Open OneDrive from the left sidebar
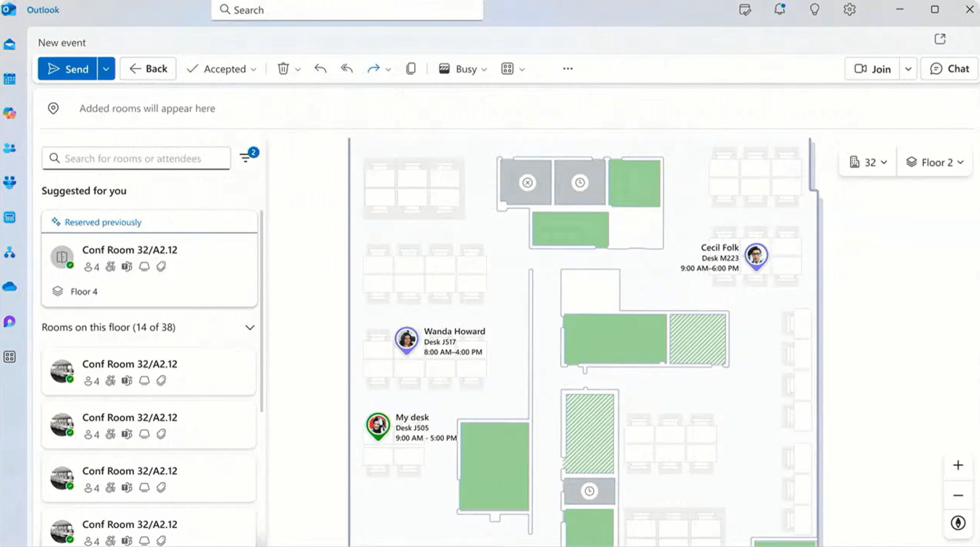980x547 pixels. [9, 287]
